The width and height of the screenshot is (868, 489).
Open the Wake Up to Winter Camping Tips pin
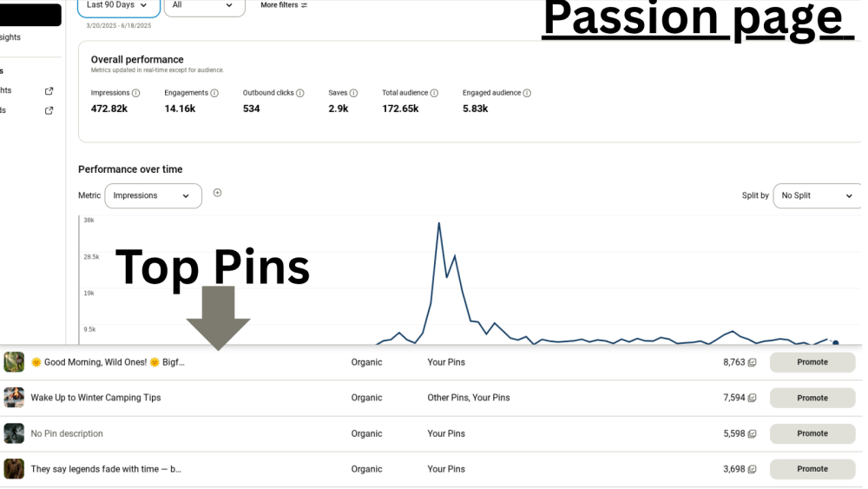click(95, 398)
